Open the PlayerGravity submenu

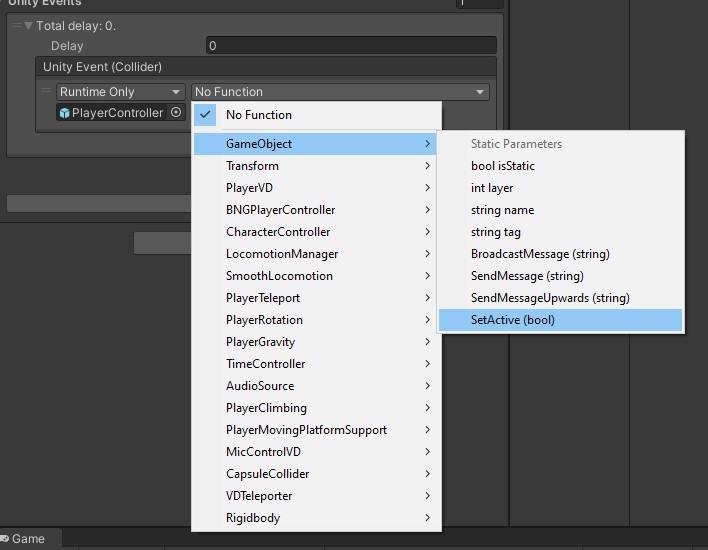[317, 342]
